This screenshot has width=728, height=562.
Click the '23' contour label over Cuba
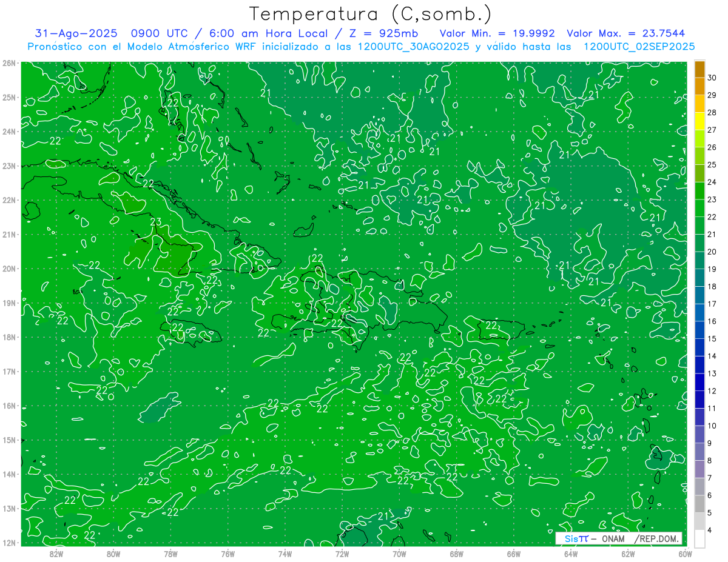click(155, 222)
